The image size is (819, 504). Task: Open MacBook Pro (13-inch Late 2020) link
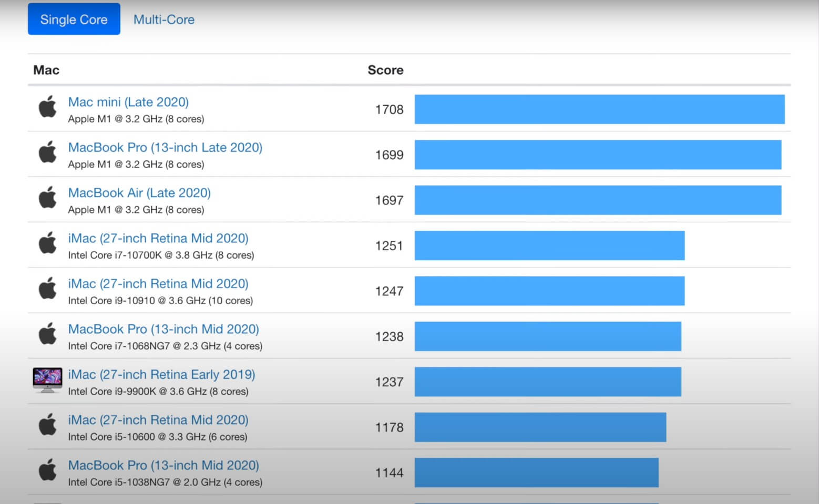click(x=165, y=147)
